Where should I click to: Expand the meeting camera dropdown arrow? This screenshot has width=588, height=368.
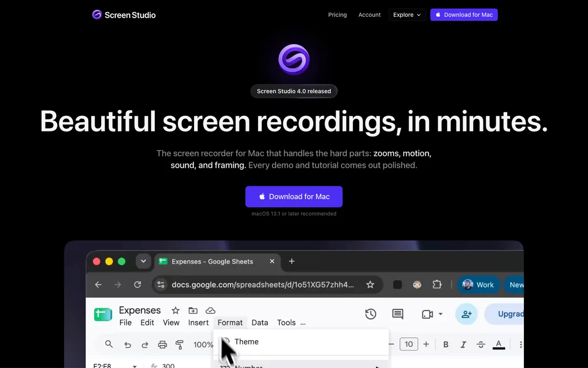[x=441, y=314]
